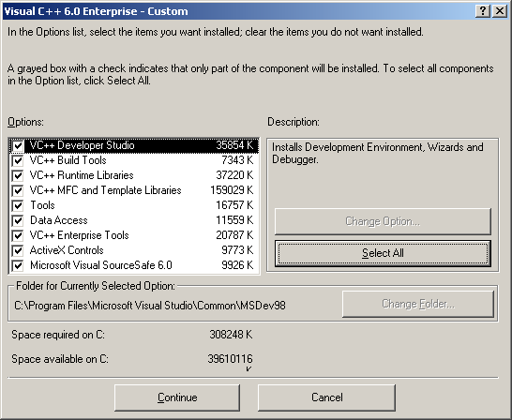512x420 pixels.
Task: Uncheck the VC++ Developer Studio checkbox
Action: pyautogui.click(x=17, y=145)
